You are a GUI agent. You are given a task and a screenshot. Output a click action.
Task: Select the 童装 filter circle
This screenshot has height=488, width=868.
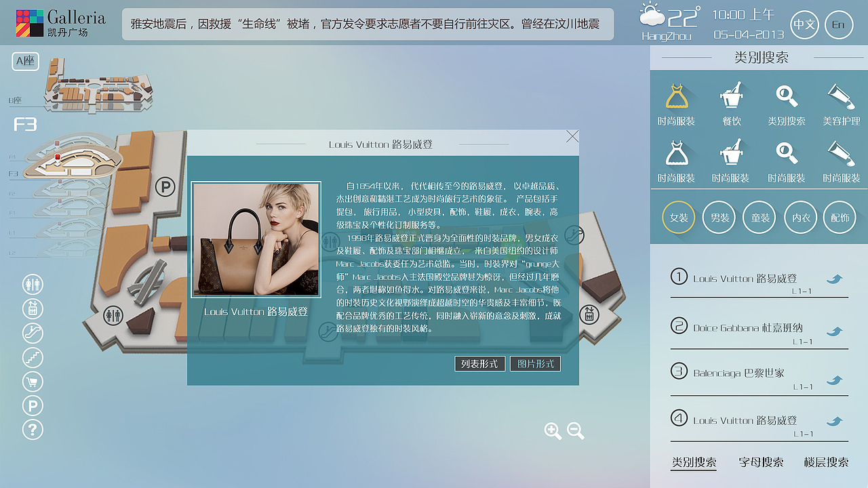[759, 218]
